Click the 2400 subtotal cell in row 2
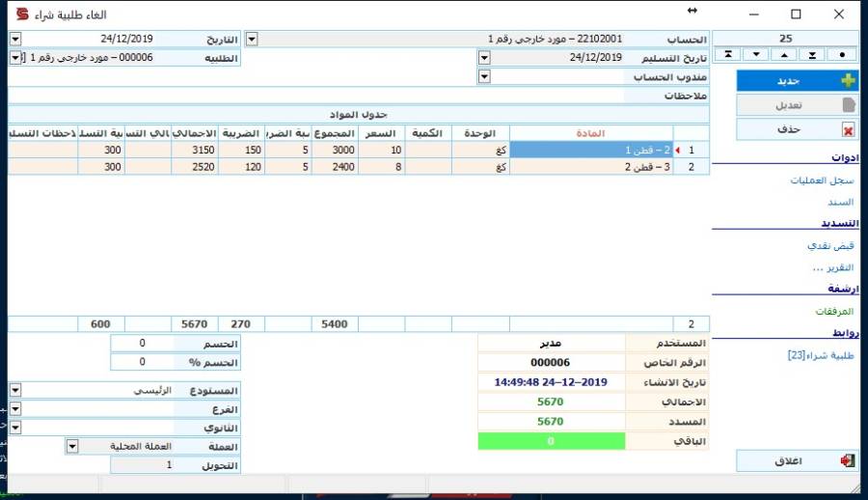 tap(335, 167)
